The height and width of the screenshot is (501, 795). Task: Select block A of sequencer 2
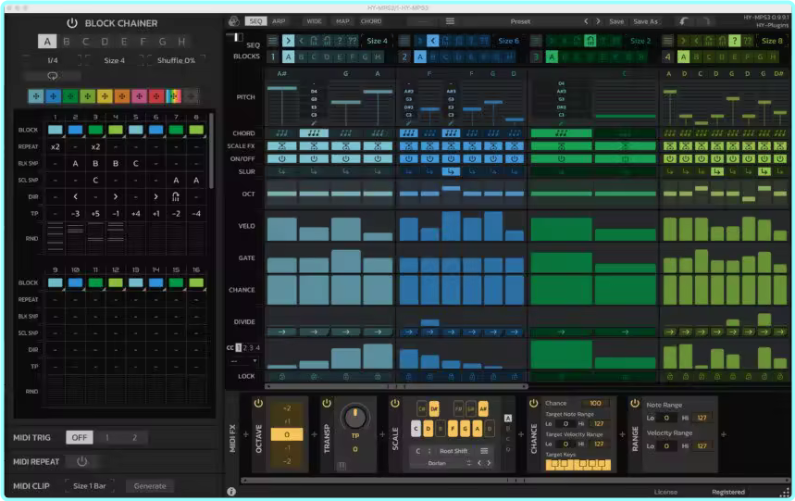tap(420, 57)
